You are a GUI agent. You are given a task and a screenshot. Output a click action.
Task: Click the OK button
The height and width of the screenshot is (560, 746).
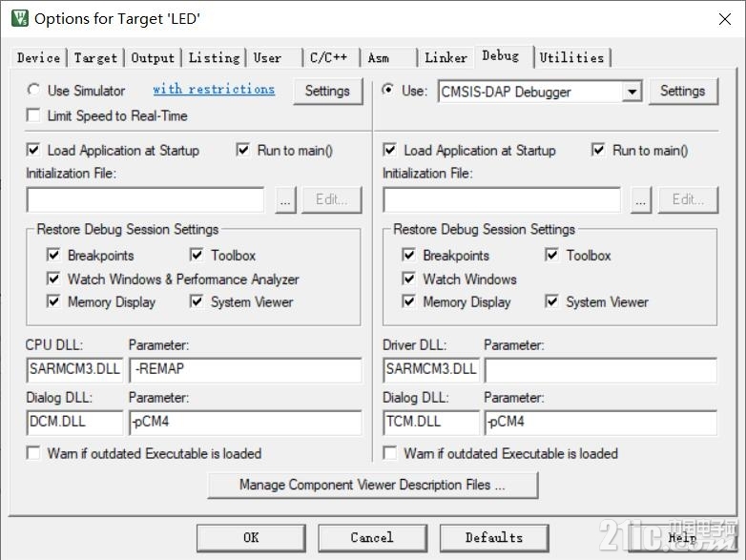(x=251, y=538)
